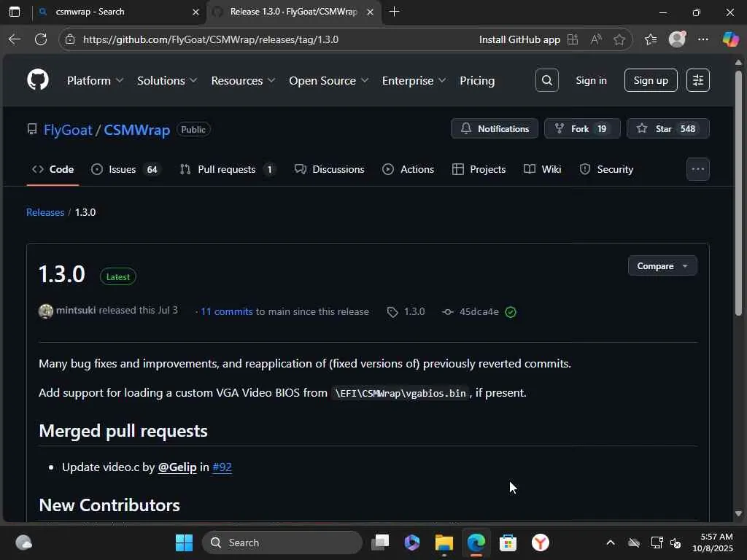Expand the Enterprise navigation dropdown

414,80
